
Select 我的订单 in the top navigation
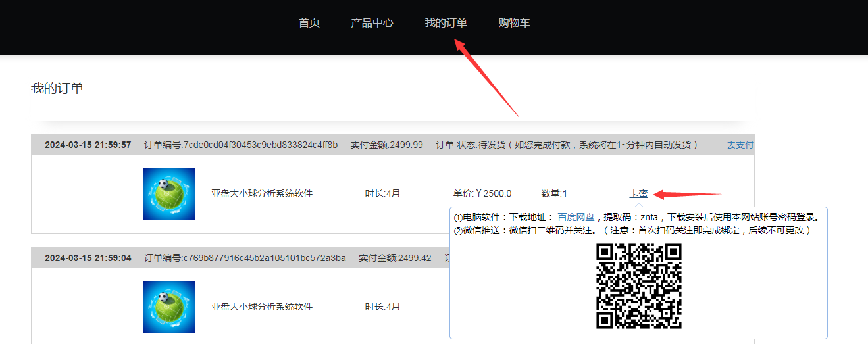point(446,23)
